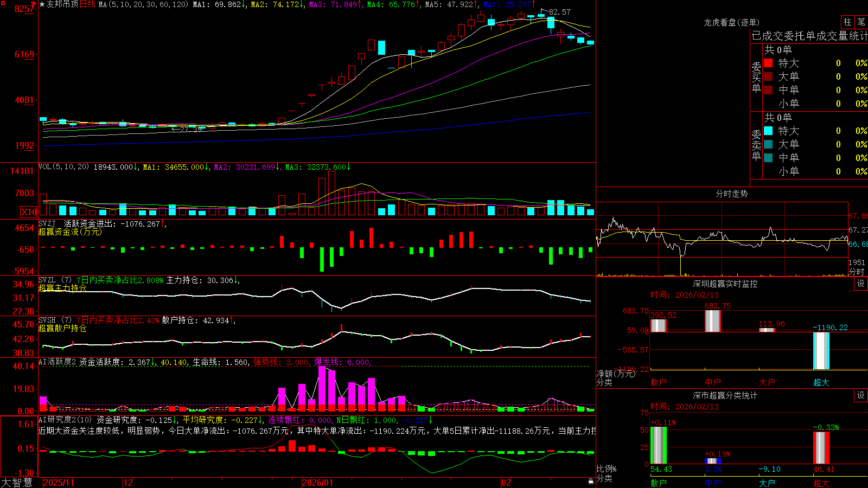This screenshot has height=488, width=868.
Task: Click the 委买单 section label
Action: click(x=756, y=77)
